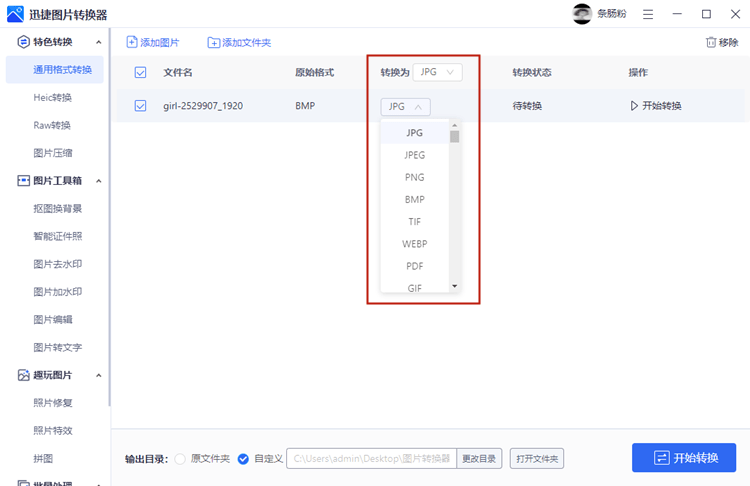Click 更改目录 button
750x486 pixels.
479,459
